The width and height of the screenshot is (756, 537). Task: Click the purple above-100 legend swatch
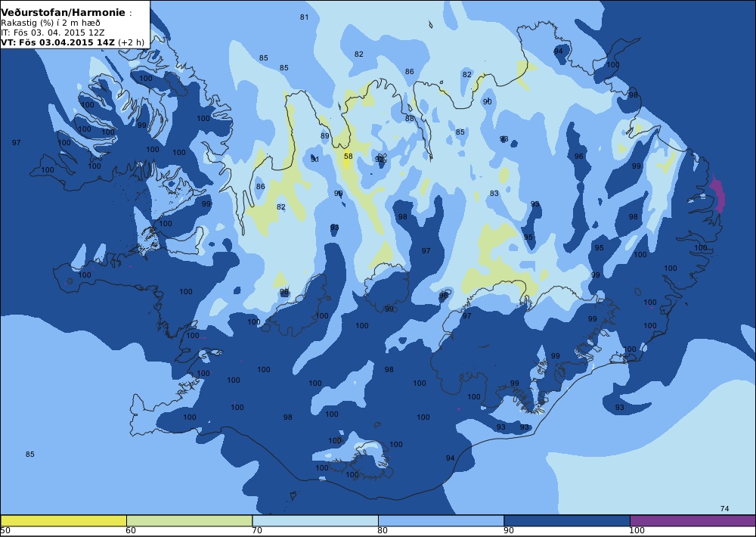pos(692,520)
